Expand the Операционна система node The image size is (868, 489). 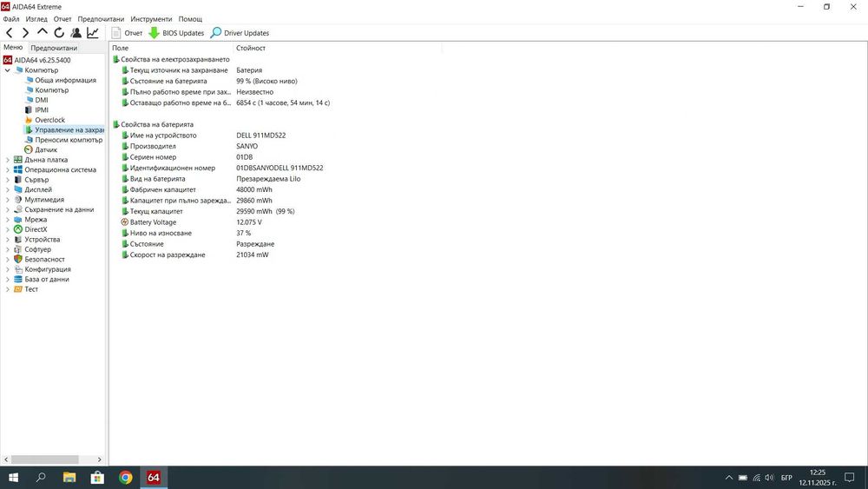[x=7, y=170]
